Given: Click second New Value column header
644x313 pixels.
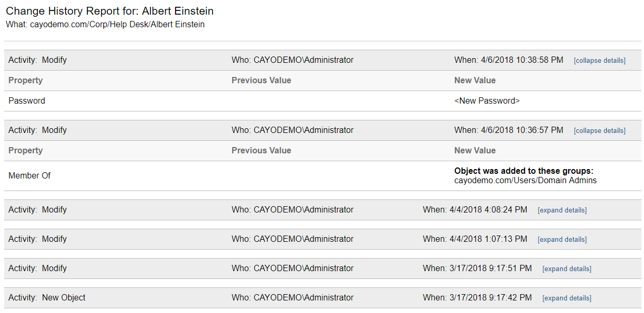Looking at the screenshot, I should pos(475,151).
